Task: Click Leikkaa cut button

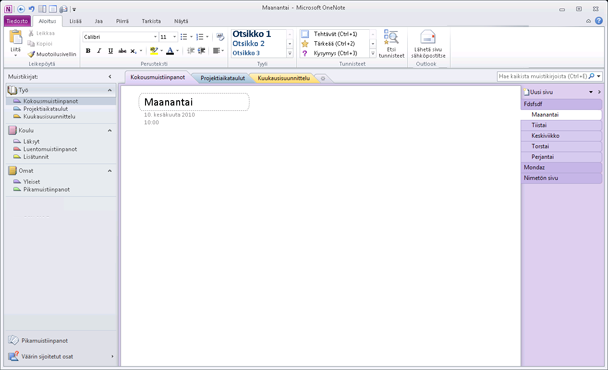Action: coord(42,33)
